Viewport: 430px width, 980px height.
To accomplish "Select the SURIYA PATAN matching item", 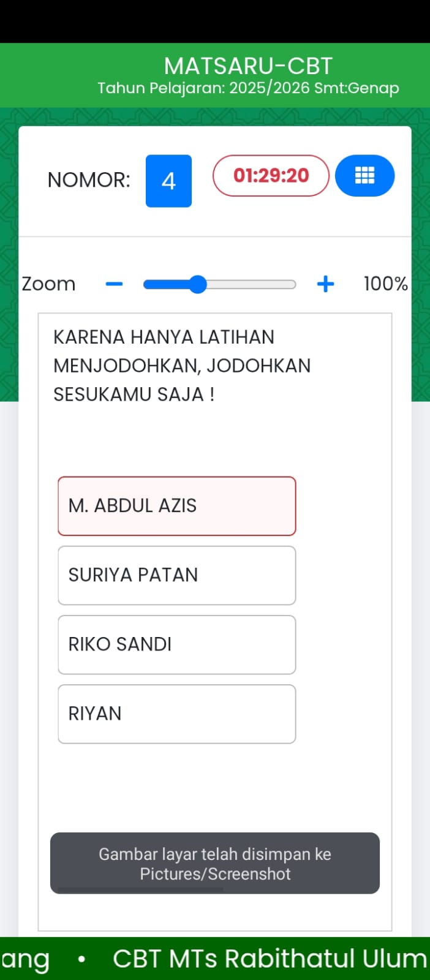I will tap(176, 575).
